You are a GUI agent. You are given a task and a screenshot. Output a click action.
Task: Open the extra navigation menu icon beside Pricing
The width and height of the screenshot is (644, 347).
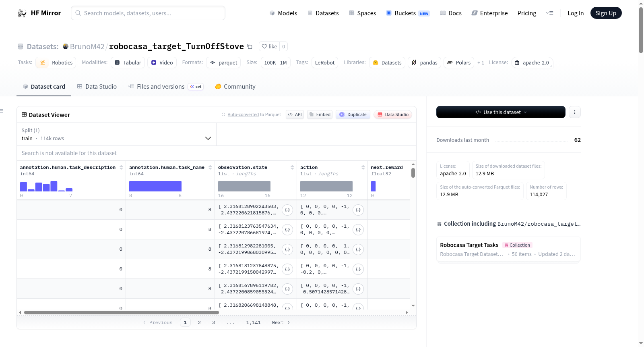pyautogui.click(x=549, y=13)
